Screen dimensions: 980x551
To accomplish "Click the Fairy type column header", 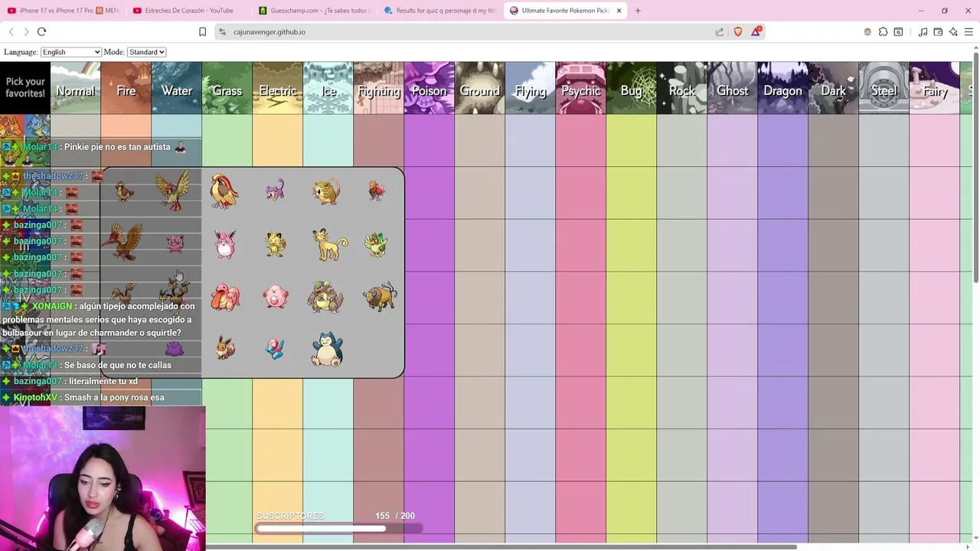I will pyautogui.click(x=934, y=88).
